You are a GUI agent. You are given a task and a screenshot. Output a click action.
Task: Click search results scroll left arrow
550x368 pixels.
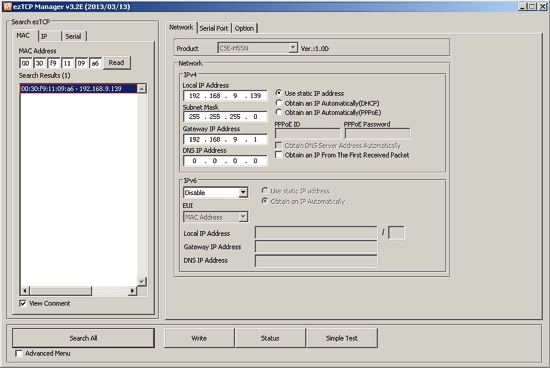(x=25, y=290)
